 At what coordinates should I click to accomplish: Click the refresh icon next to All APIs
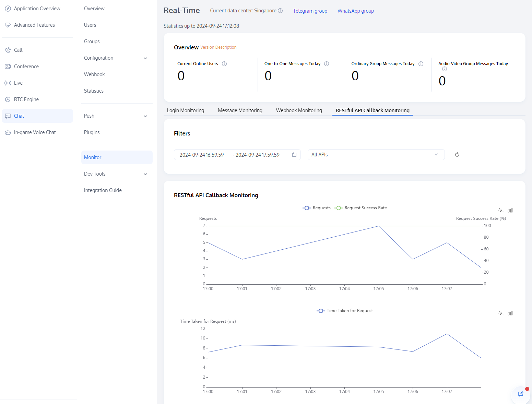(x=457, y=155)
